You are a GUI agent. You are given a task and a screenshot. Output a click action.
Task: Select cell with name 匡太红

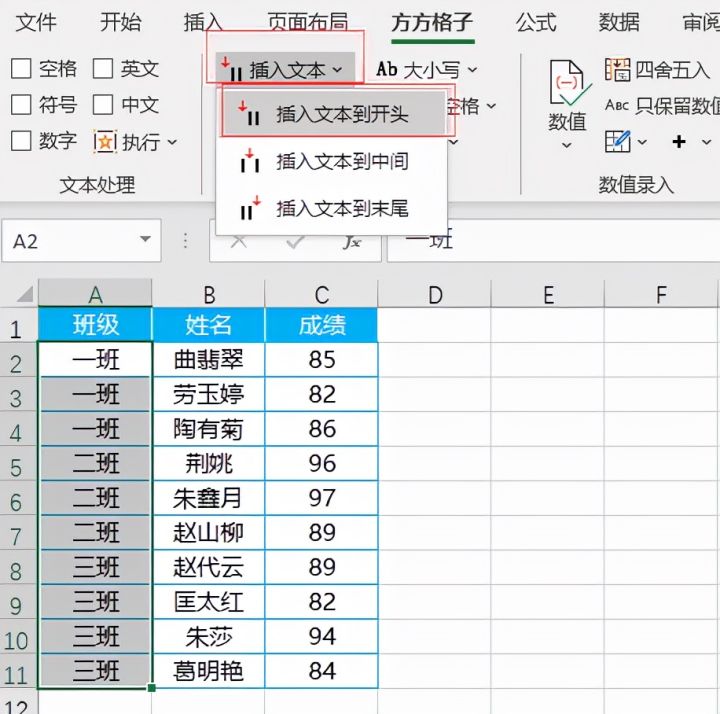tap(208, 602)
